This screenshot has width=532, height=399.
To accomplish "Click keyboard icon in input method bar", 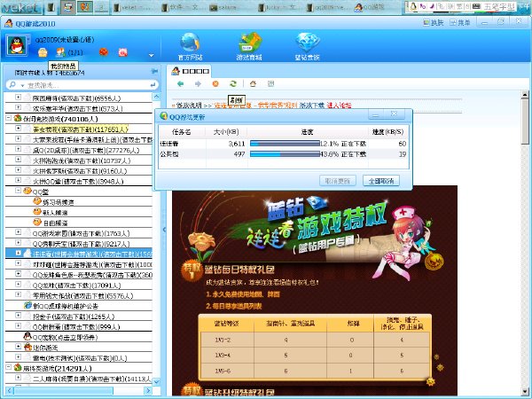I will pos(476,6).
